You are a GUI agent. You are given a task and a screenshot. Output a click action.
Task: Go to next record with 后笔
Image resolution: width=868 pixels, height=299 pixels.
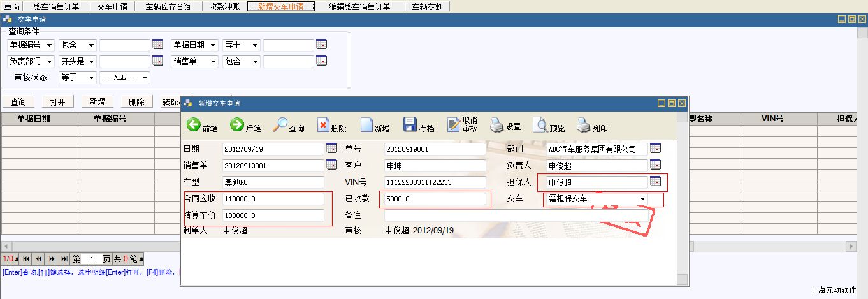pyautogui.click(x=237, y=125)
